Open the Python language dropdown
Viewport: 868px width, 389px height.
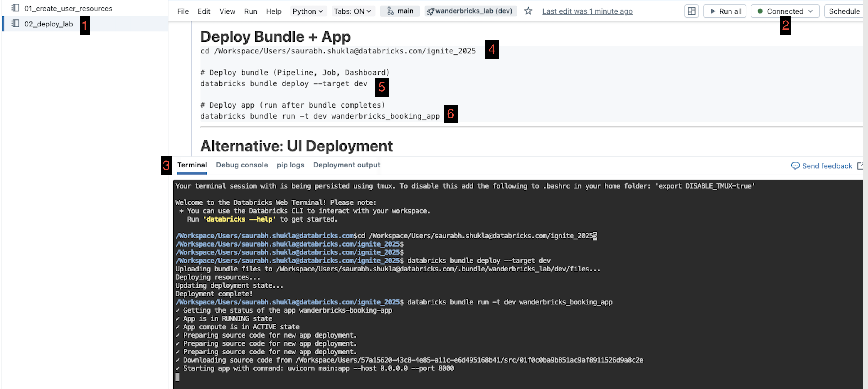(x=307, y=11)
